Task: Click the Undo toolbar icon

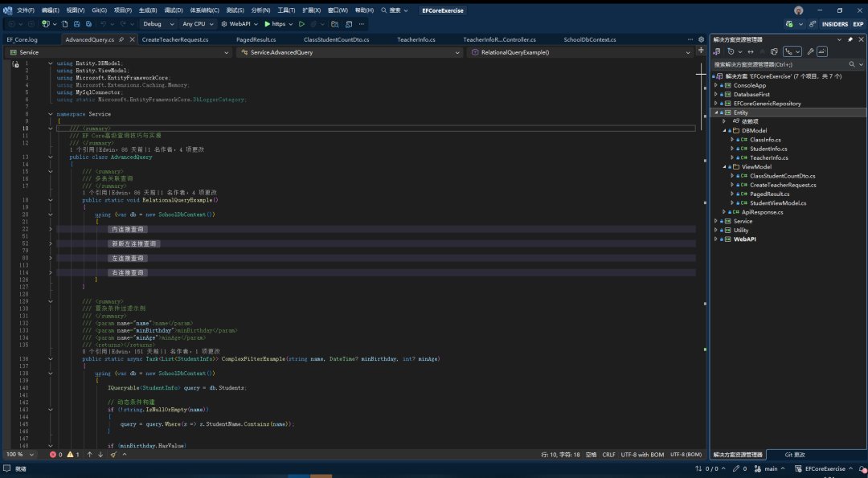Action: coord(104,24)
